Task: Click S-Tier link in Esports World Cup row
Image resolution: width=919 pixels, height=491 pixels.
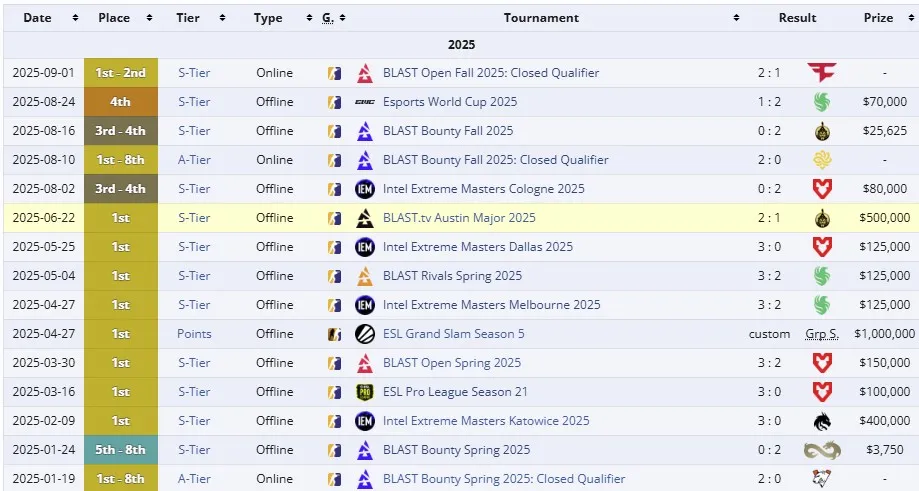Action: pyautogui.click(x=194, y=102)
